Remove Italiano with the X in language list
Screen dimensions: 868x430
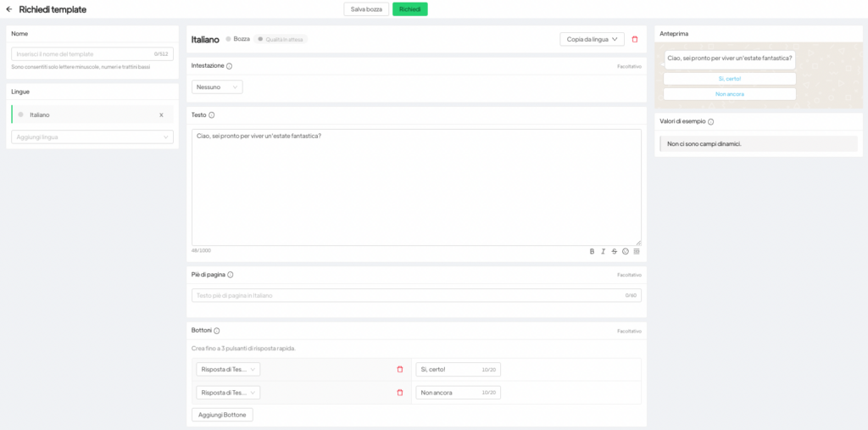coord(161,114)
